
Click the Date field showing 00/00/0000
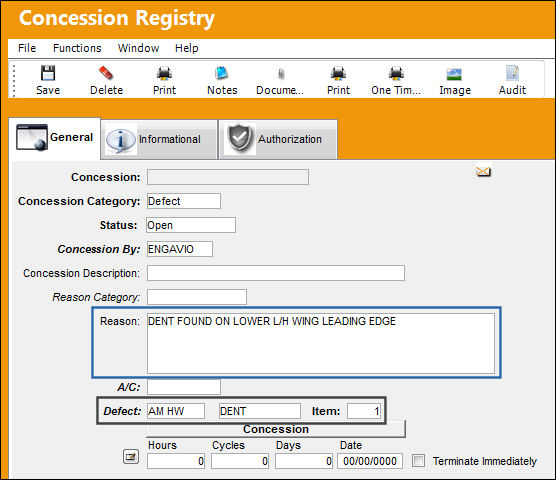tap(370, 461)
